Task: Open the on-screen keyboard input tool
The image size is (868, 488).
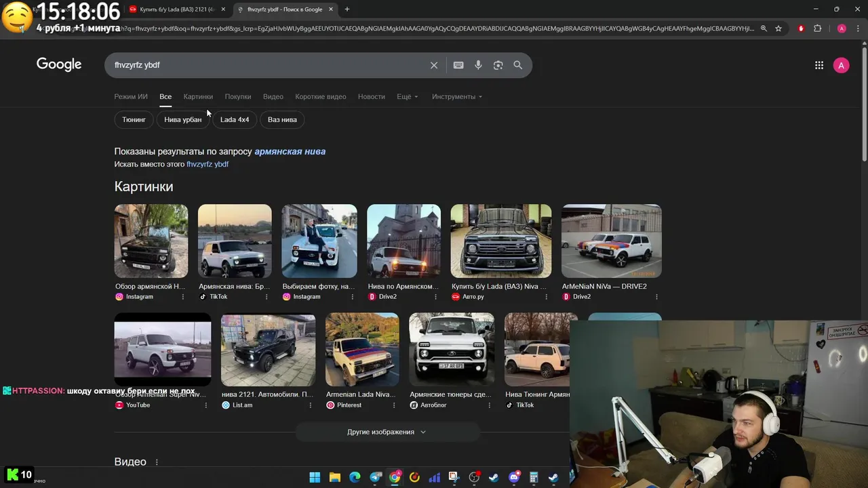Action: pyautogui.click(x=458, y=65)
